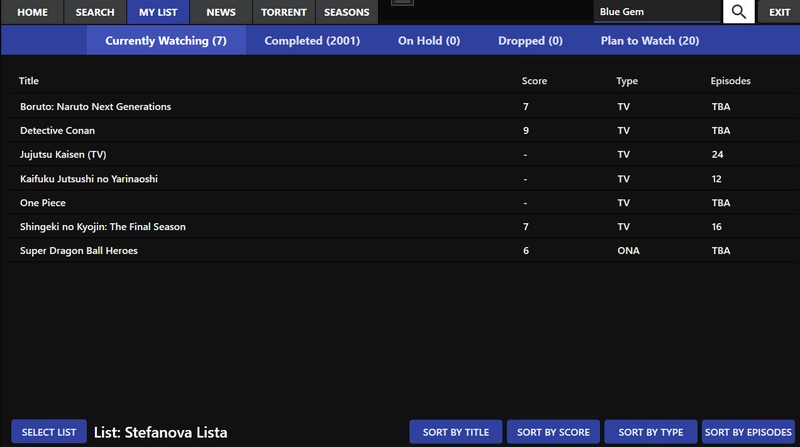Open the HOME page

click(x=32, y=12)
